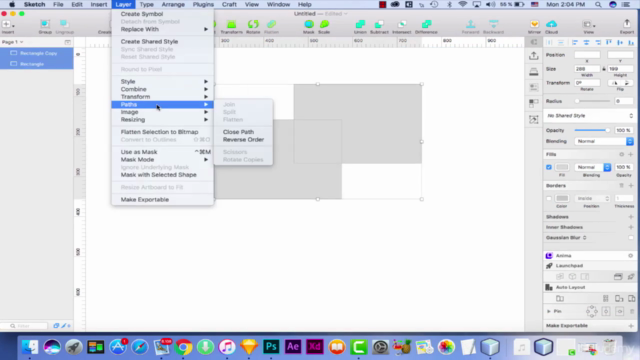Open the Page 1 dropdown

pyautogui.click(x=12, y=42)
